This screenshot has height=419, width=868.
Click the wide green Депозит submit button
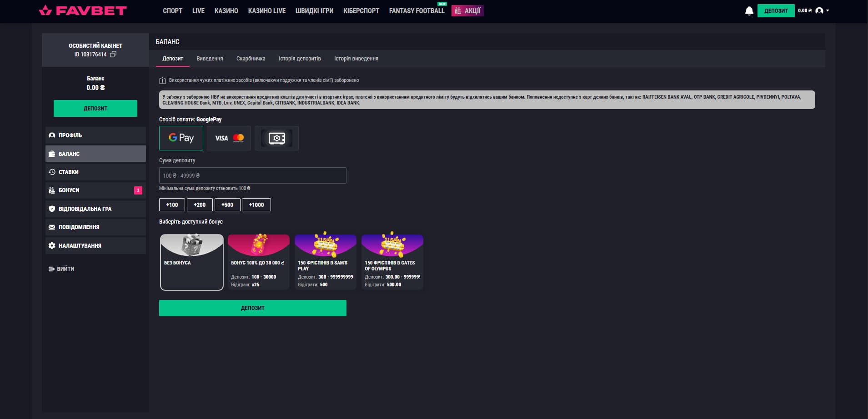252,308
